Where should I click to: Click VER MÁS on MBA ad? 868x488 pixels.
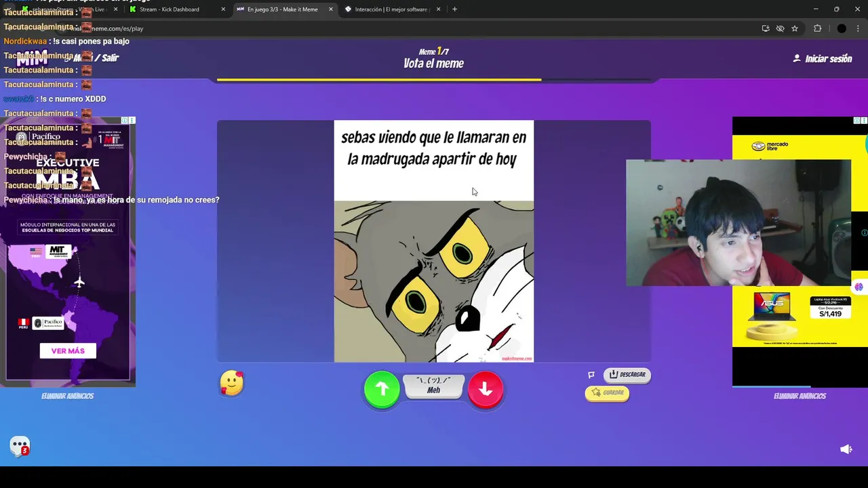coord(68,350)
